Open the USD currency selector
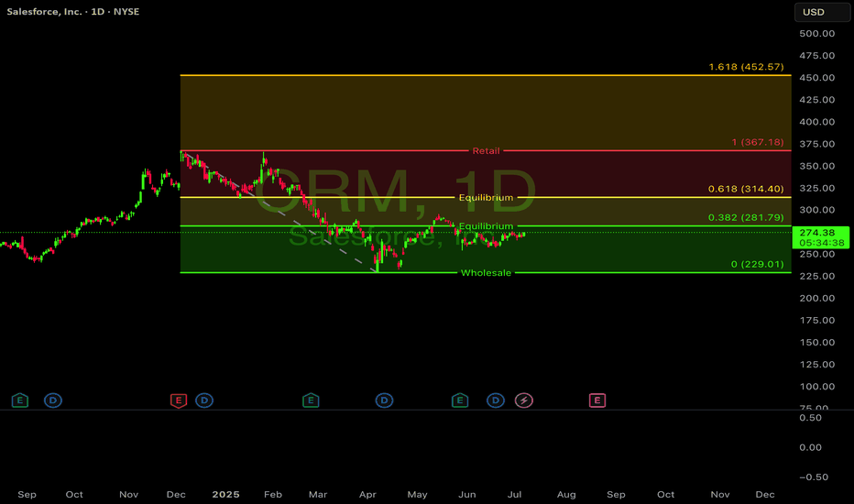The height and width of the screenshot is (504, 854). point(822,12)
